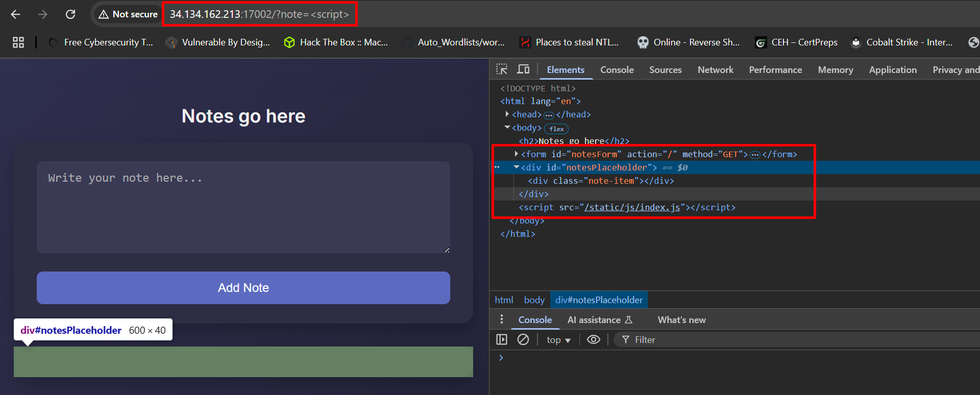Open the Hack The Box bookmark

[336, 42]
